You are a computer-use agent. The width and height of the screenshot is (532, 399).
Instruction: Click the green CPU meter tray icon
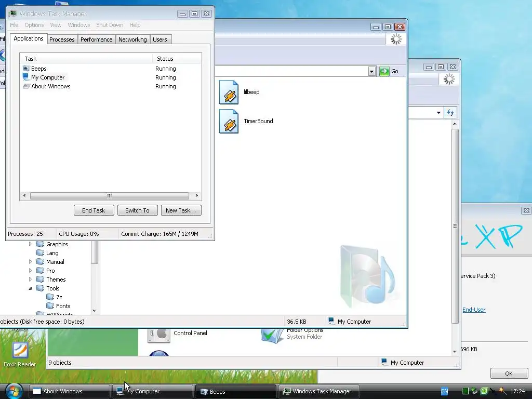[x=465, y=391]
